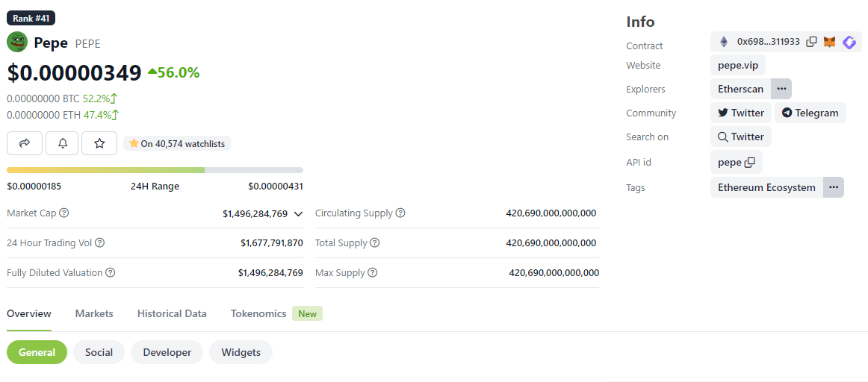Viewport: 868px width, 382px height.
Task: Click the Ethereum logo in Contract field
Action: pos(724,42)
